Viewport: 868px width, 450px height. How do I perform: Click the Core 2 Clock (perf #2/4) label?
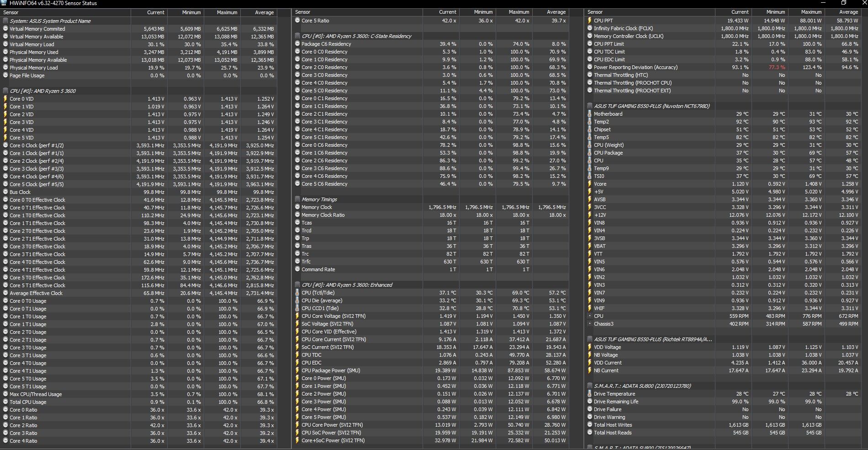[x=37, y=161]
